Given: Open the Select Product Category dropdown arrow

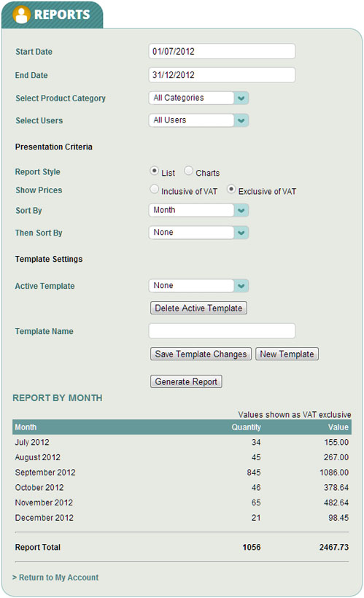Looking at the screenshot, I should [241, 98].
